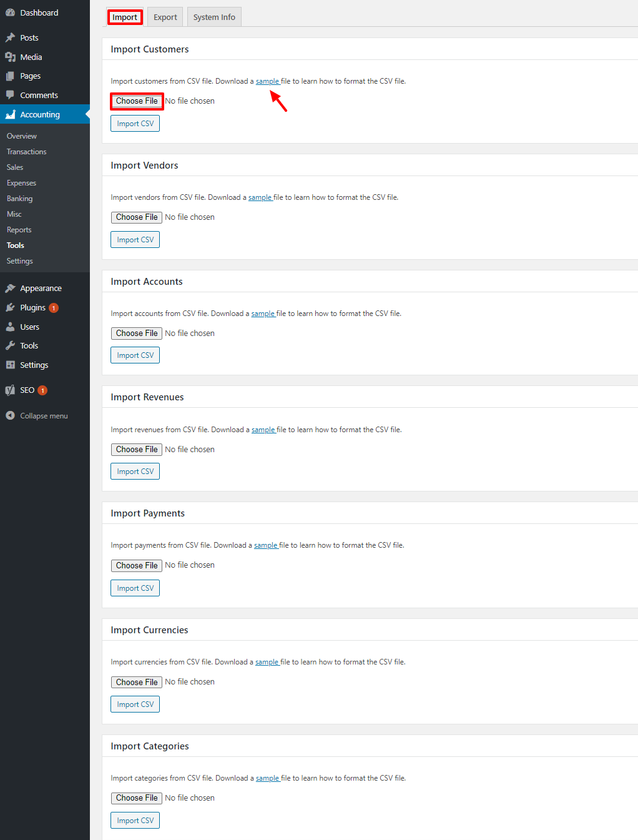Open Settings in Accounting submenu
638x840 pixels.
coord(20,261)
